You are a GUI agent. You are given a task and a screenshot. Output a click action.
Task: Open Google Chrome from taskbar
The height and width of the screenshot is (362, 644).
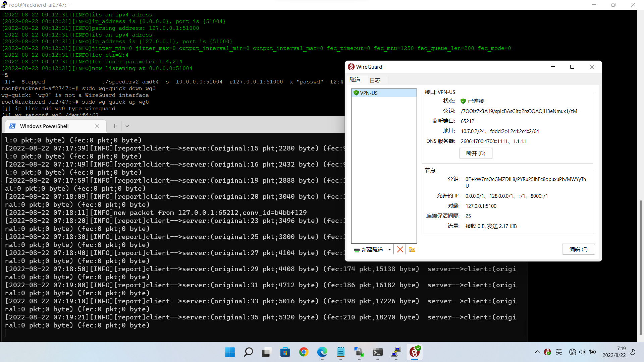[x=304, y=352]
